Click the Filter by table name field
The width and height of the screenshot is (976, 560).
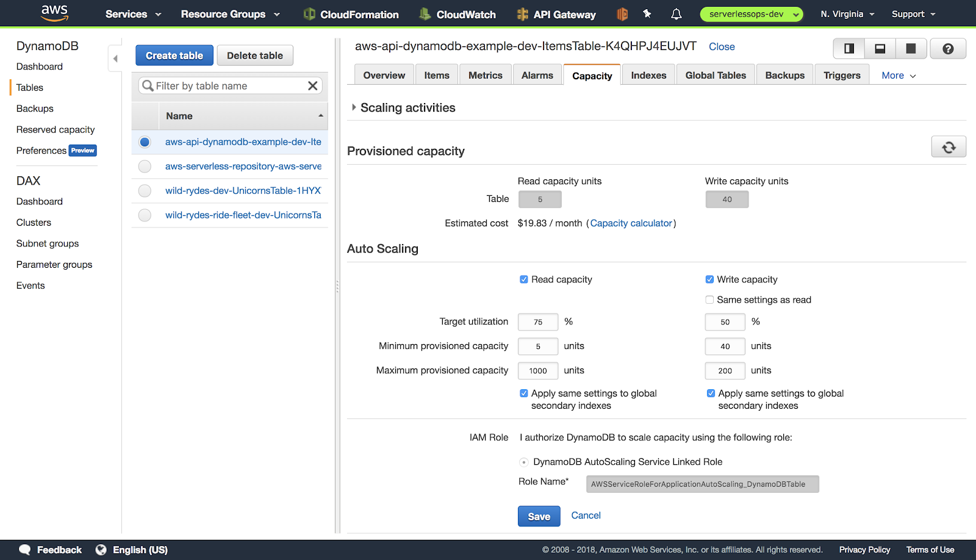click(230, 86)
